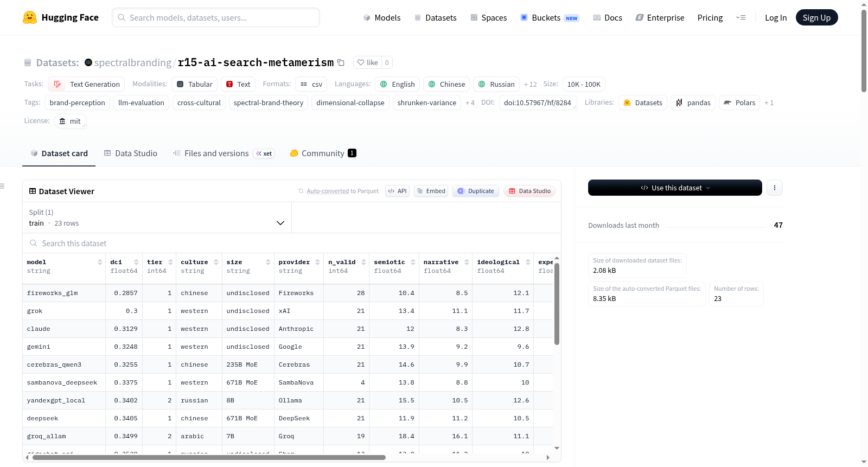Image resolution: width=868 pixels, height=467 pixels.
Task: Click the left sidebar table-of-contents icon
Action: [x=2, y=186]
